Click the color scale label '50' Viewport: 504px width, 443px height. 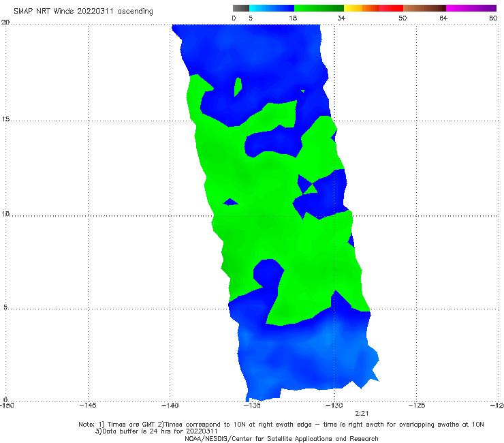tap(403, 18)
